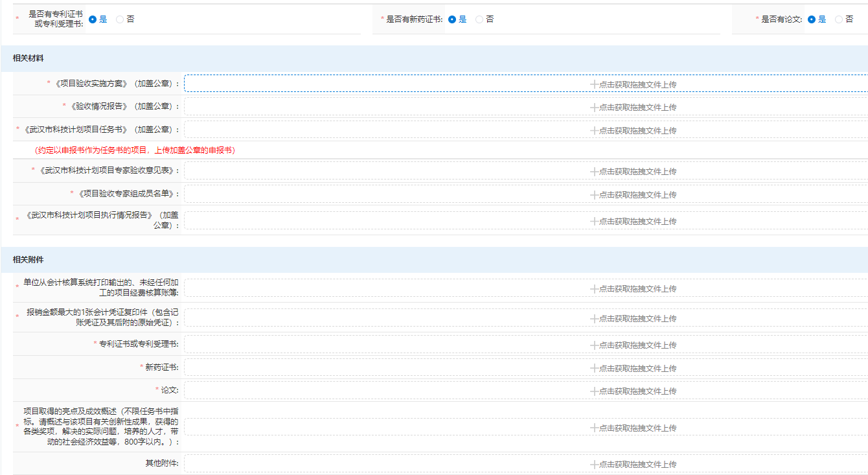Click plus icon for 武汉市科技计划项目任务书 upload
The height and width of the screenshot is (475, 868).
tap(594, 130)
